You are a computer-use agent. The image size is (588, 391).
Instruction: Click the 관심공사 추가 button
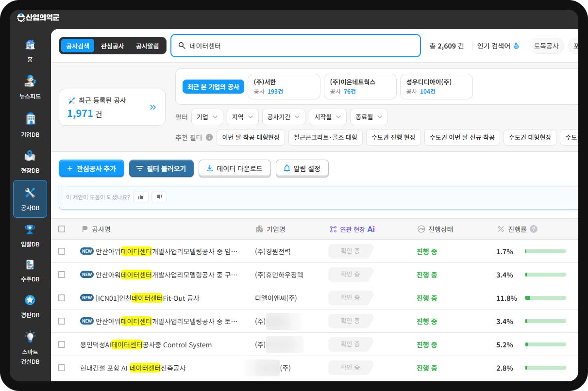pos(91,168)
